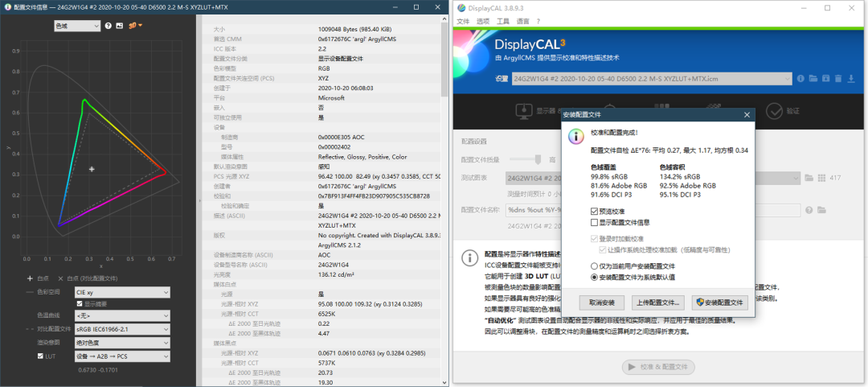Click the help question-mark icon above the gamut plot
The image size is (868, 387).
tap(108, 26)
